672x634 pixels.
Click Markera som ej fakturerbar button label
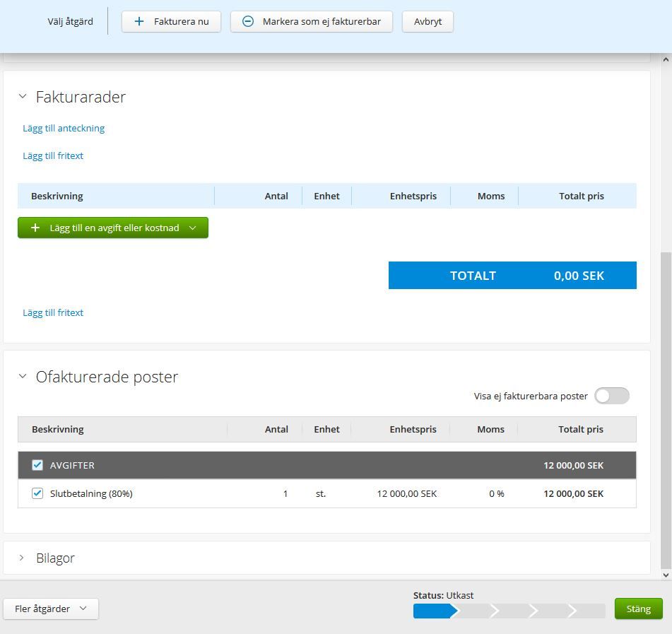322,21
